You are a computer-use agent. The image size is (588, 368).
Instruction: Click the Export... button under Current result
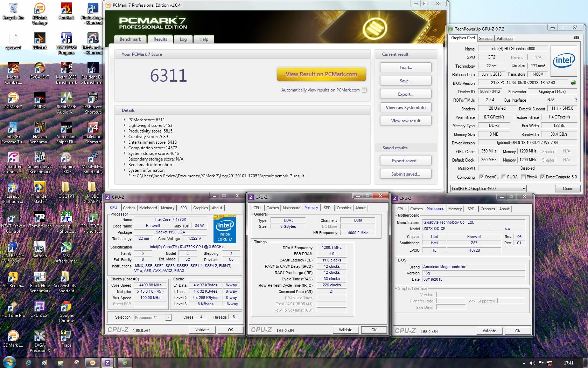pyautogui.click(x=406, y=94)
